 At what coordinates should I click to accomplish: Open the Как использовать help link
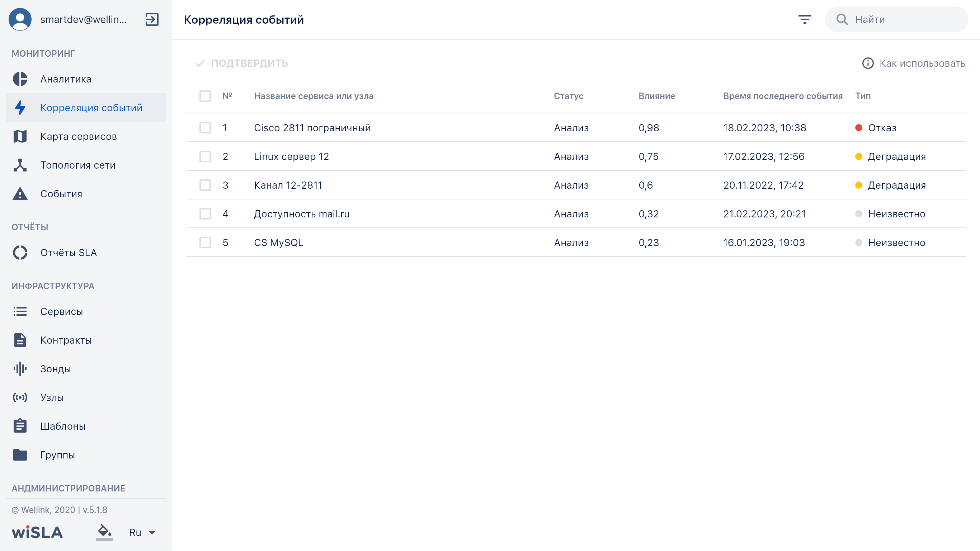(x=913, y=63)
